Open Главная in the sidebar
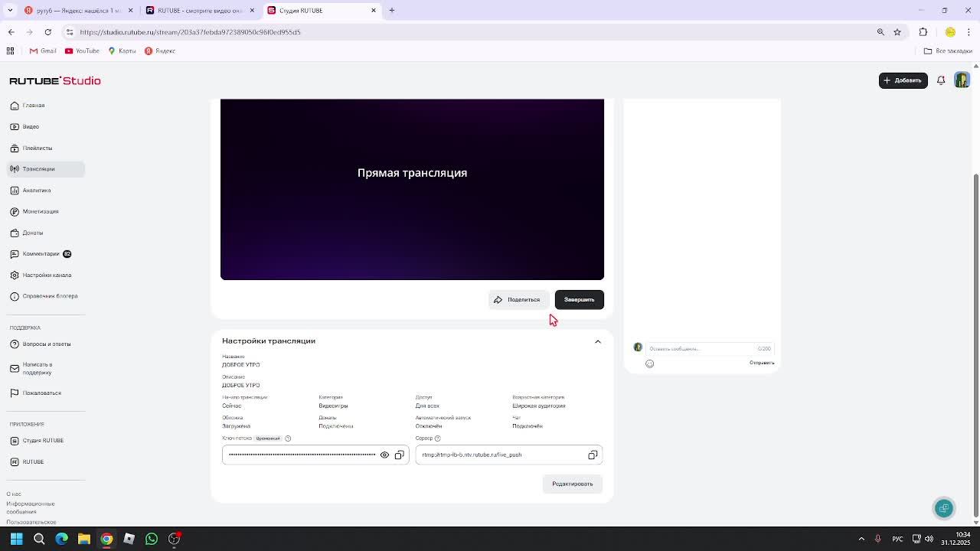980x551 pixels. pos(33,106)
